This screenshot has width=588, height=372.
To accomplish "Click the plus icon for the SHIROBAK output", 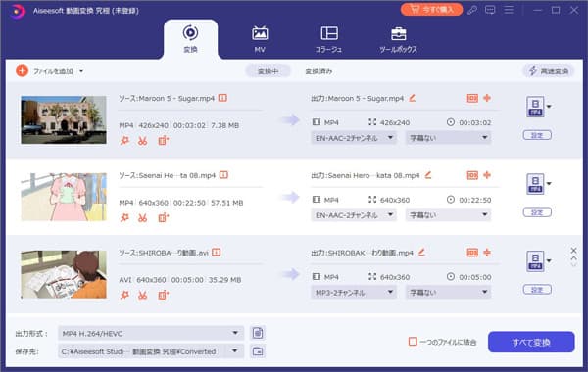I will coord(487,253).
